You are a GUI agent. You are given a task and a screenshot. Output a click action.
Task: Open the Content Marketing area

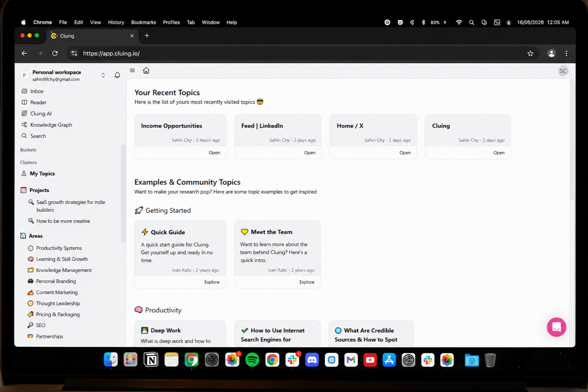point(52,292)
